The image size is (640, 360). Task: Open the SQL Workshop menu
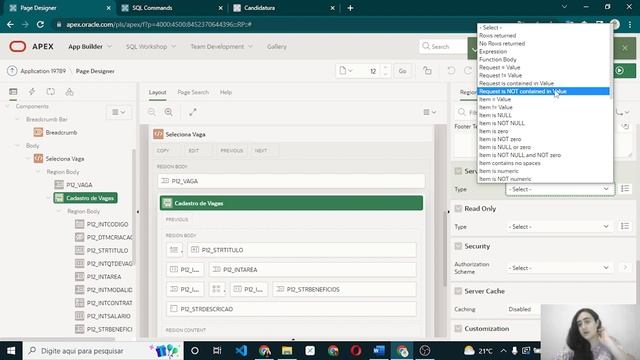tap(151, 47)
